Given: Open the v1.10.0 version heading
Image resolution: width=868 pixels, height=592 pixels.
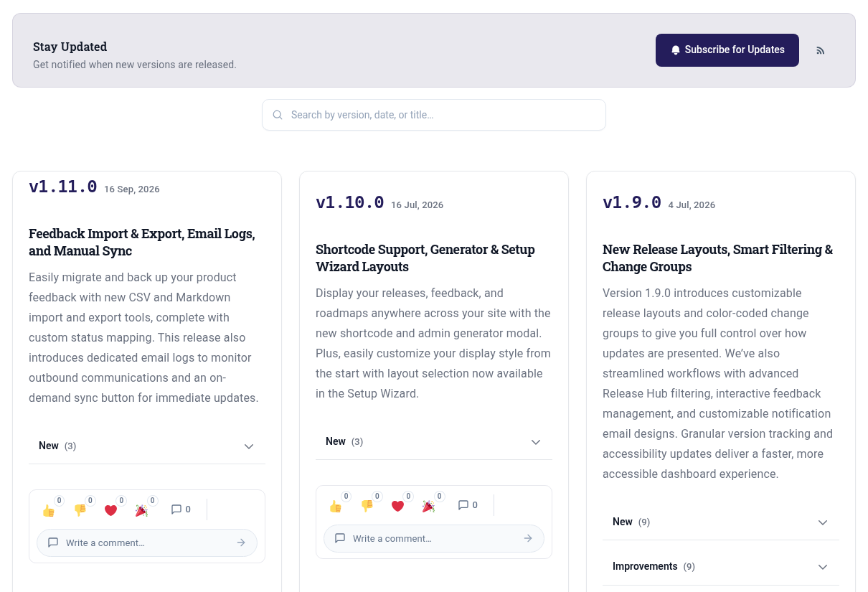Looking at the screenshot, I should (350, 203).
